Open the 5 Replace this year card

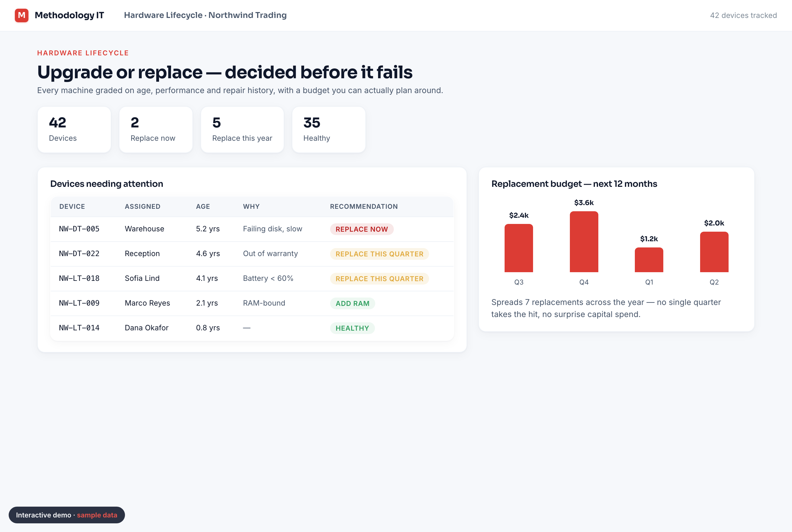coord(242,130)
